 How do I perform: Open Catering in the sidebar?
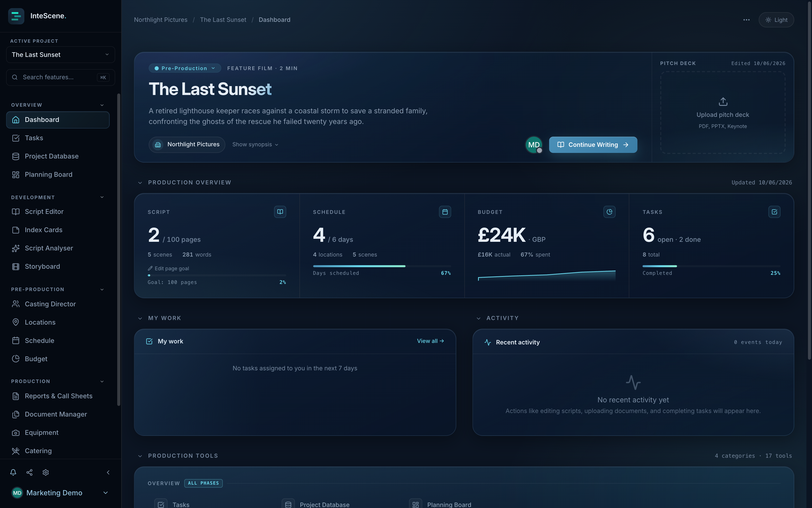(x=58, y=451)
